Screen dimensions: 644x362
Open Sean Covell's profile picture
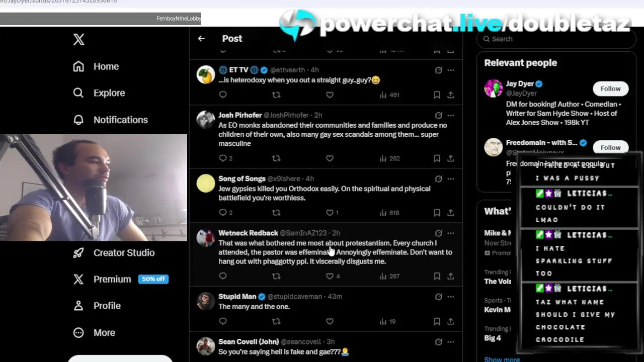point(206,346)
